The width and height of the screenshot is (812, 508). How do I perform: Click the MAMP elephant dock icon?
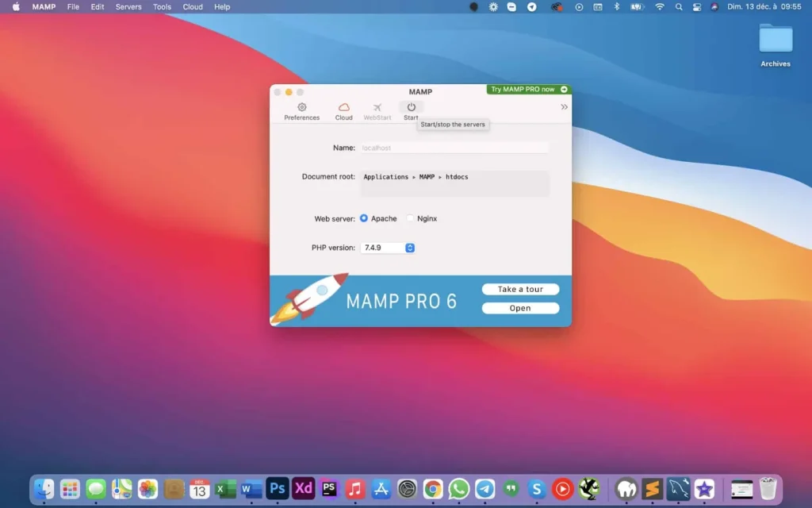tap(626, 489)
